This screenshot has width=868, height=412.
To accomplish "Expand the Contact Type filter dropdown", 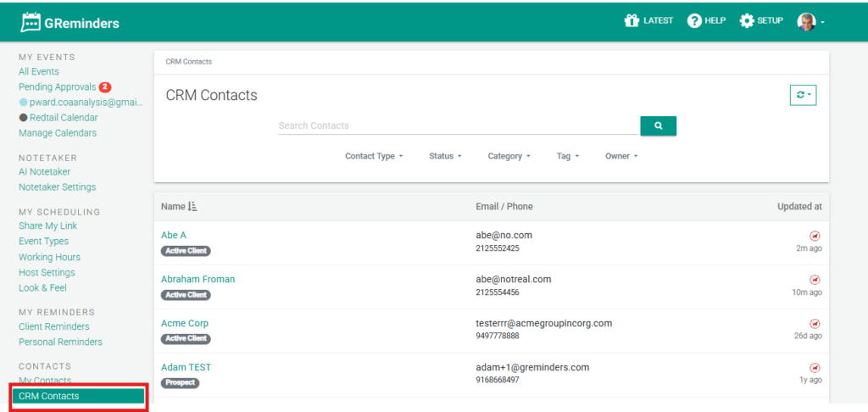I will pyautogui.click(x=374, y=156).
